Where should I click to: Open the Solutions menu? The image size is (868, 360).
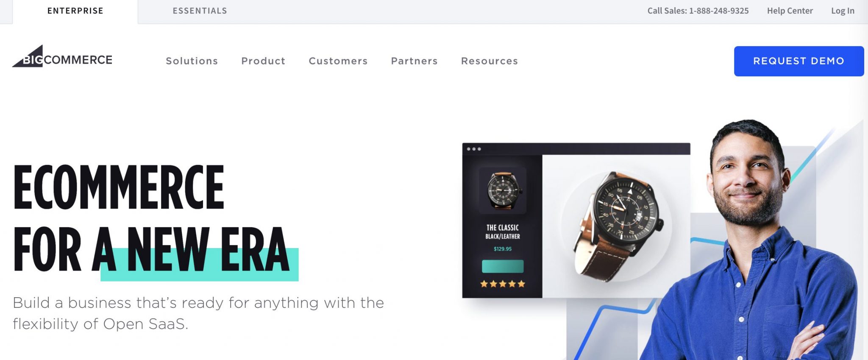[192, 61]
